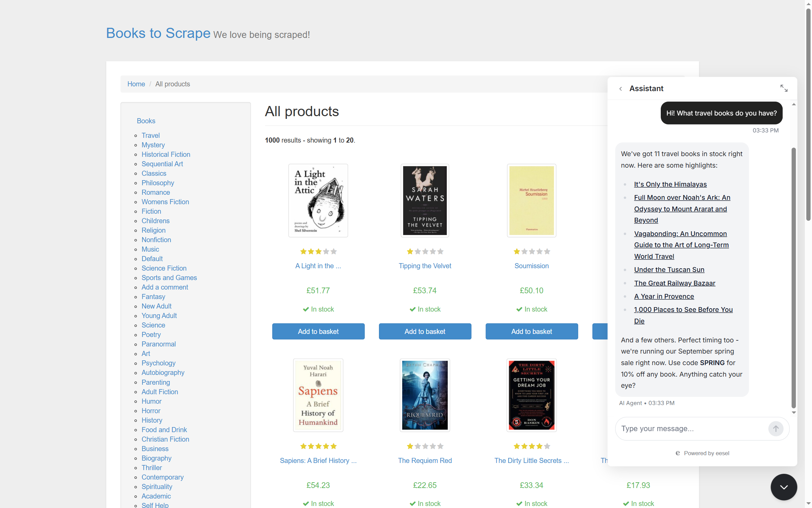Click Books to Scrape site title
This screenshot has height=508, width=812.
(x=158, y=33)
